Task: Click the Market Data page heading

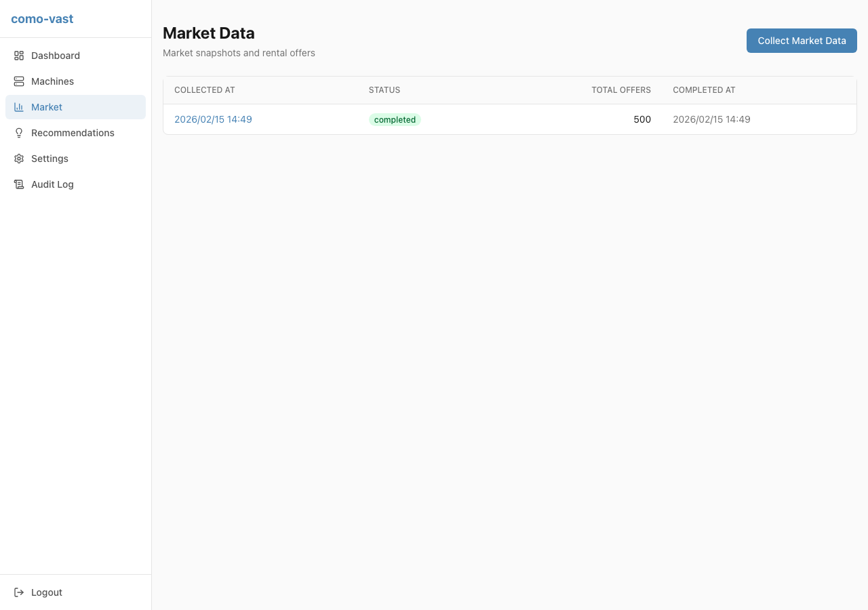Action: click(x=209, y=33)
